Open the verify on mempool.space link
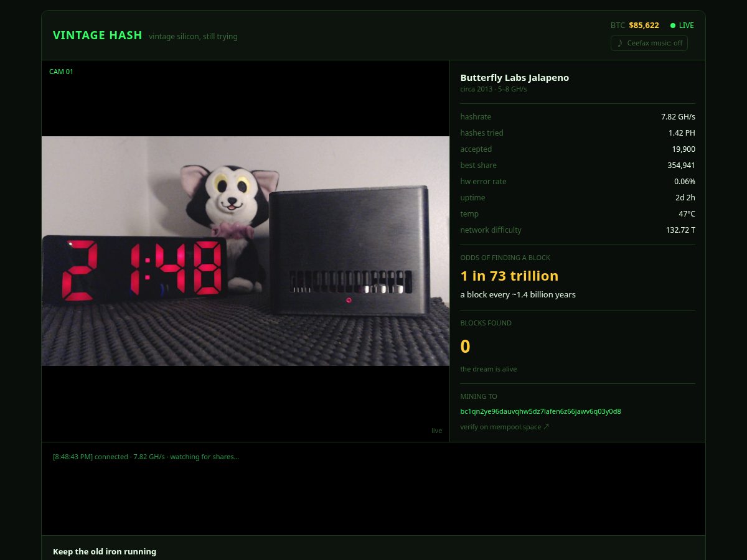 [x=505, y=427]
